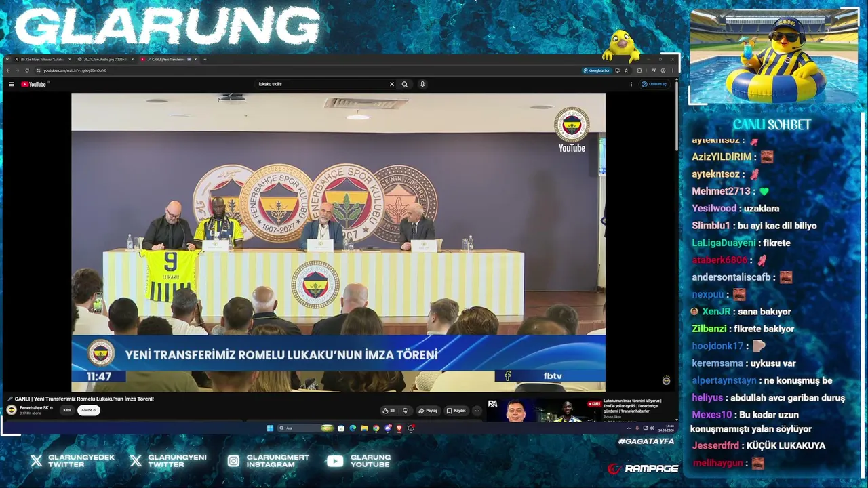The width and height of the screenshot is (868, 488).
Task: Launch Microsoft Edge from the taskbar
Action: pyautogui.click(x=353, y=428)
